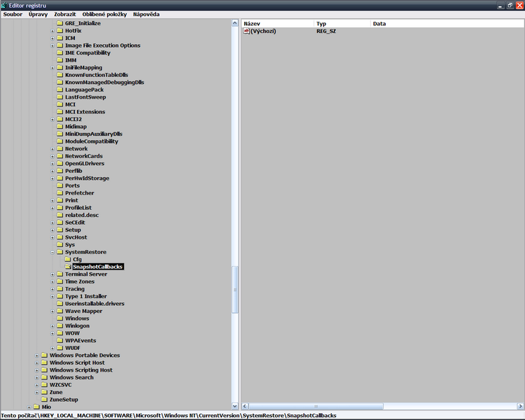Click the Perflib folder icon
Image resolution: width=525 pixels, height=420 pixels.
(x=60, y=171)
